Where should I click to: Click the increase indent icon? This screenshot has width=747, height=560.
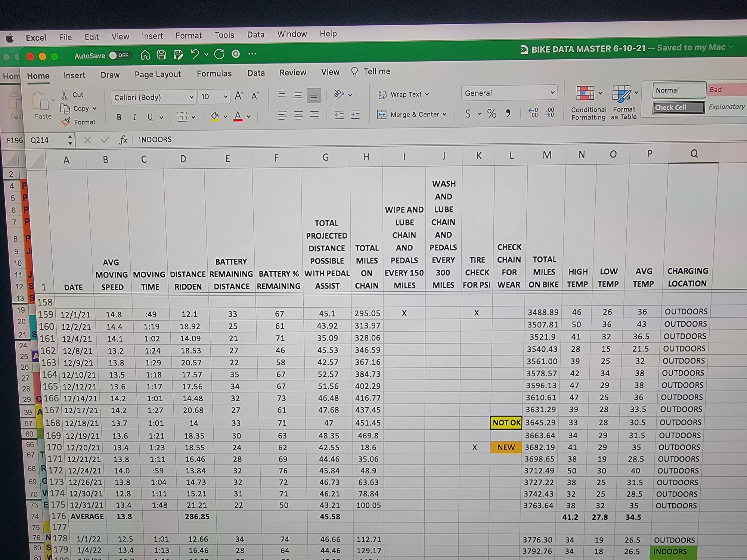pos(355,115)
